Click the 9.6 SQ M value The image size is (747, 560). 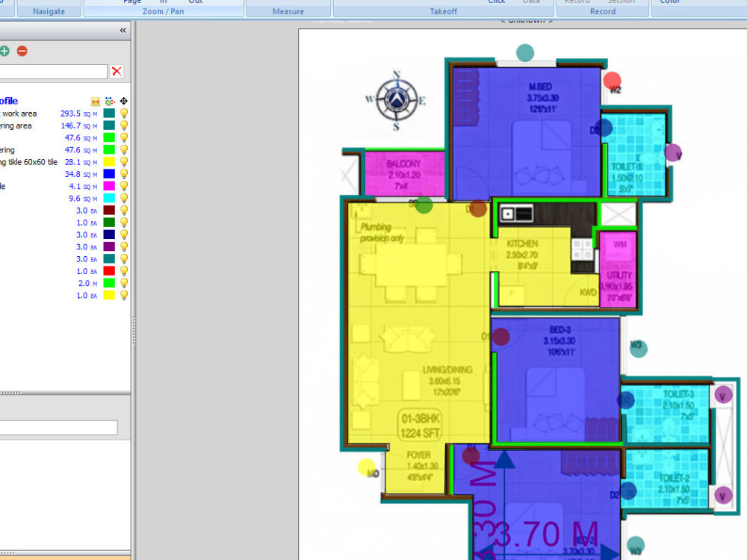pyautogui.click(x=83, y=199)
